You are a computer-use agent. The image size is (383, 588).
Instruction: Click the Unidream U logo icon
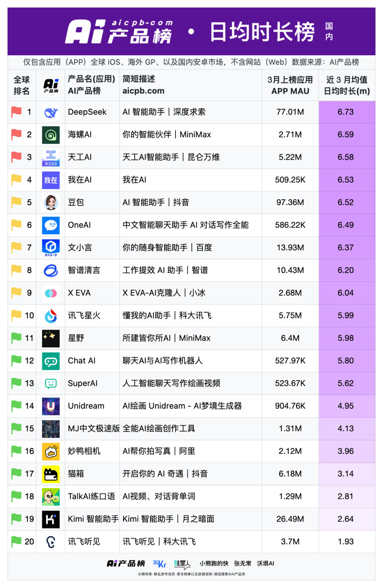(51, 406)
